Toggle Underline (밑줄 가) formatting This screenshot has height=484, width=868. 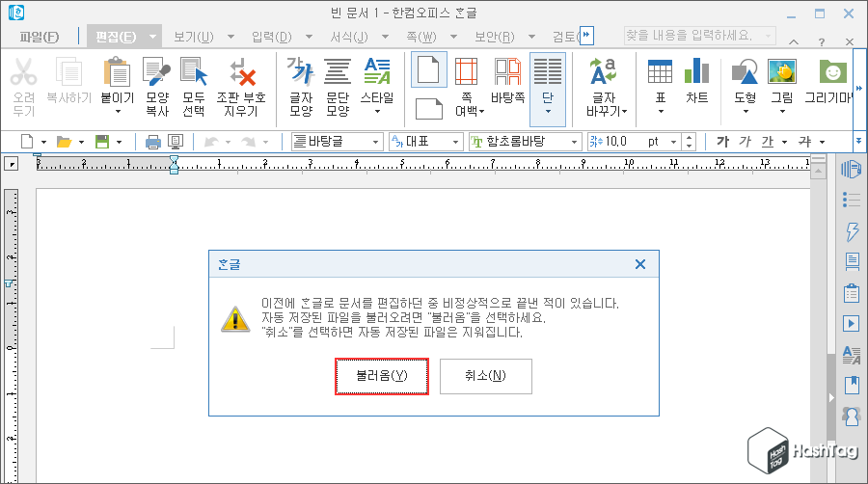768,142
